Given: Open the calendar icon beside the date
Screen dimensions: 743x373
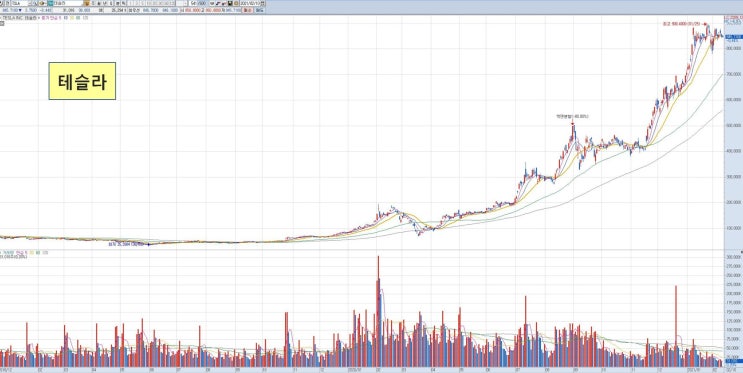Looking at the screenshot, I should coord(263,3).
